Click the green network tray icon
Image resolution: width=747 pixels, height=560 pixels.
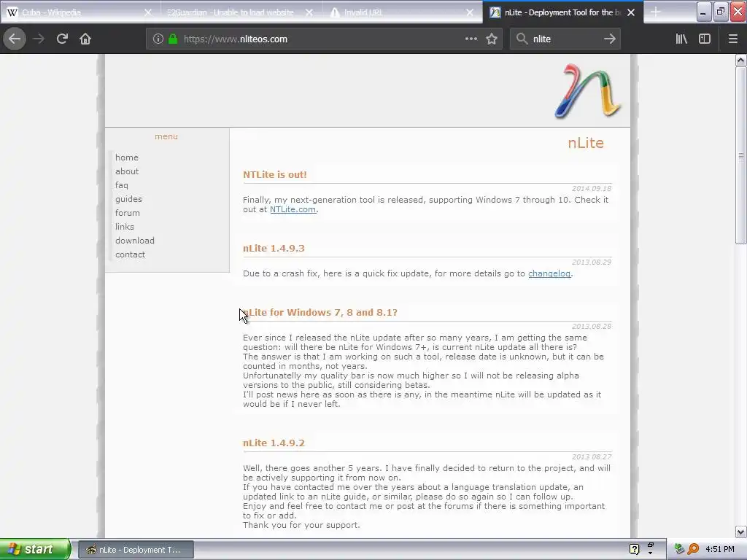click(x=679, y=549)
